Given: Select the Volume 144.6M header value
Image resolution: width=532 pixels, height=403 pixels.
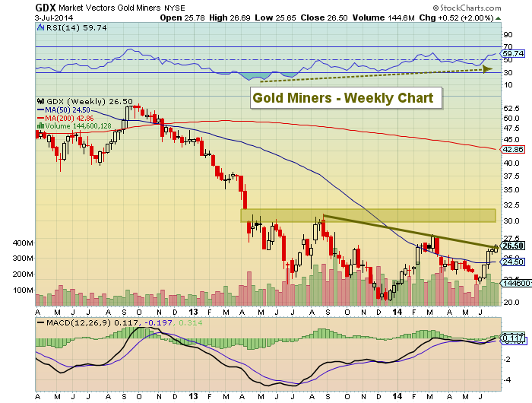Looking at the screenshot, I should click(383, 18).
